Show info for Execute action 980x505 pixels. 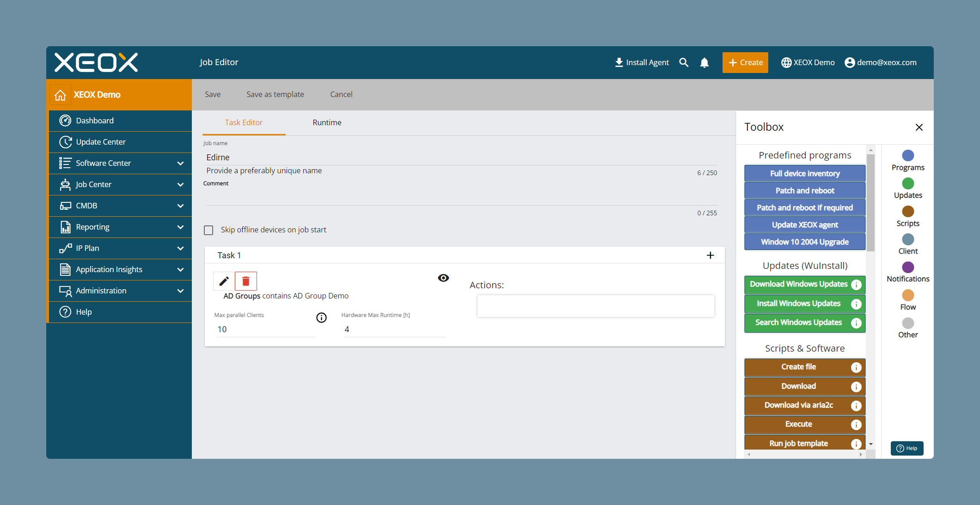click(856, 425)
